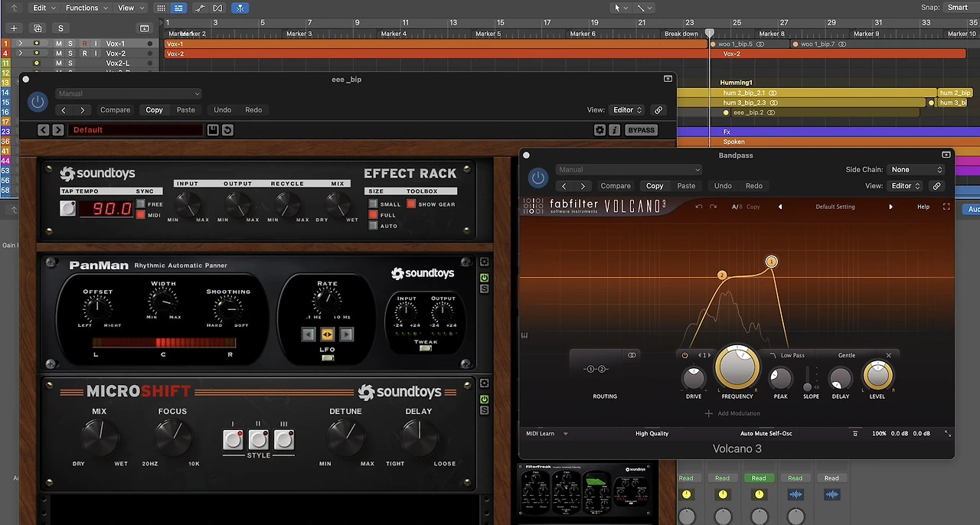Open PanMan Tweak panel button
The width and height of the screenshot is (980, 525).
coord(426,348)
